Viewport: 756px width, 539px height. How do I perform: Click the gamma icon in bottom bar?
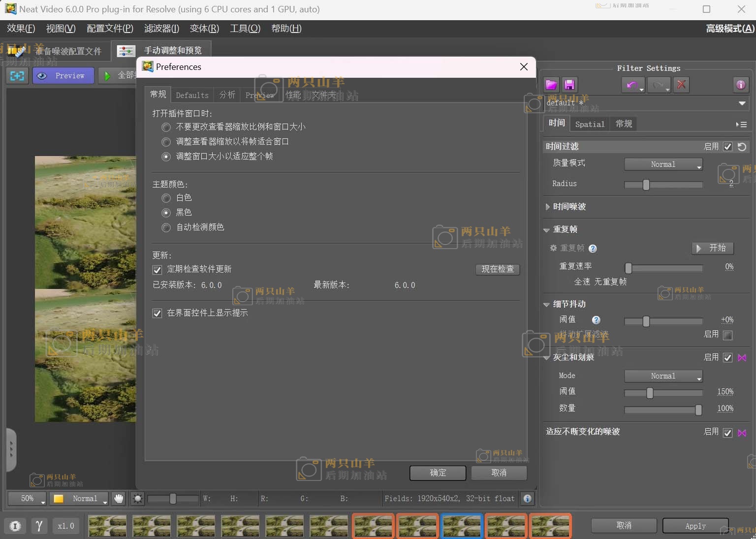(x=39, y=526)
